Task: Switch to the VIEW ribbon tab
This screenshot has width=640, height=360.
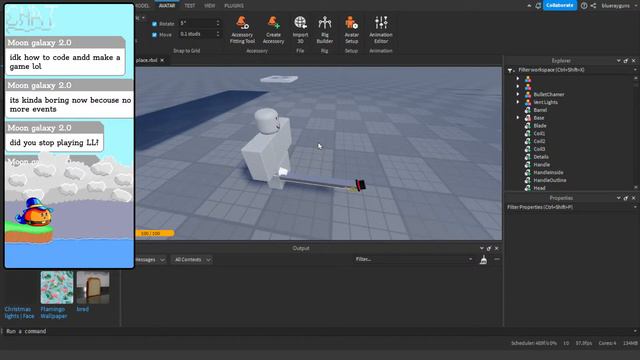Action: [x=209, y=6]
